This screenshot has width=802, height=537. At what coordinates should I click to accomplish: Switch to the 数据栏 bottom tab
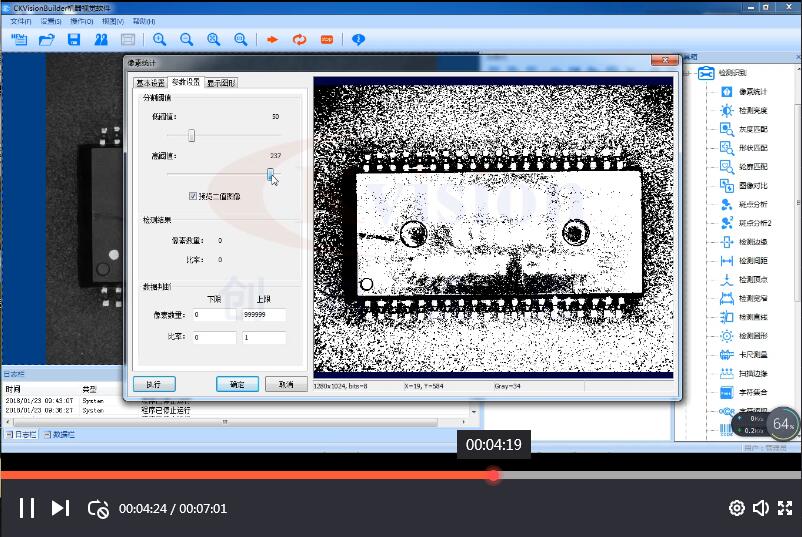coord(59,434)
